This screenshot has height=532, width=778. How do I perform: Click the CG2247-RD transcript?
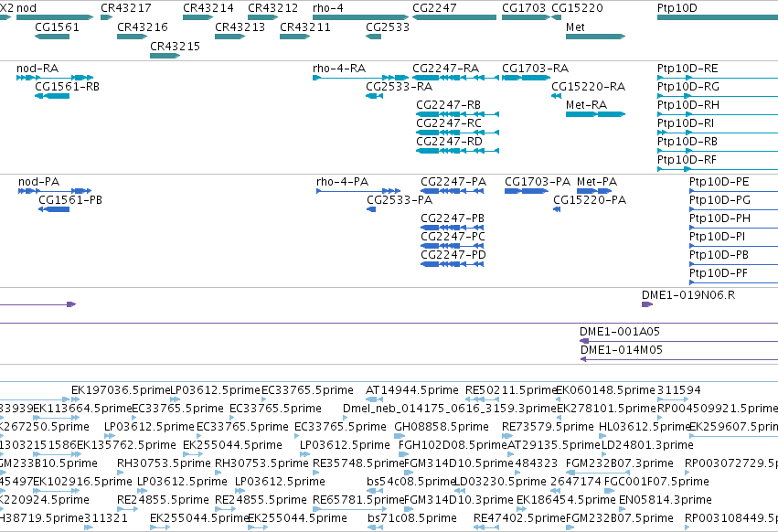tap(449, 142)
